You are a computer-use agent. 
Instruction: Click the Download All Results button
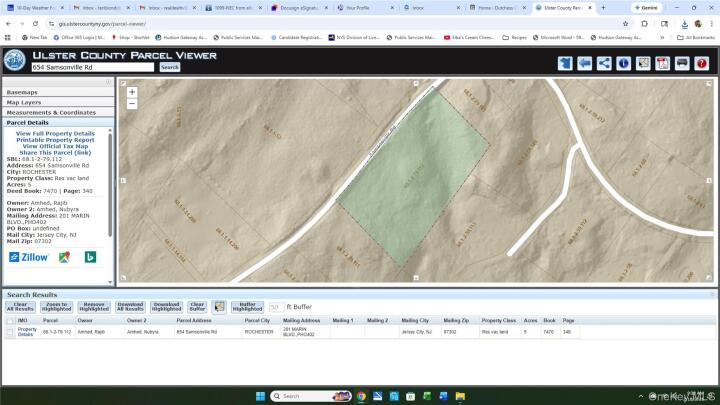coord(130,307)
